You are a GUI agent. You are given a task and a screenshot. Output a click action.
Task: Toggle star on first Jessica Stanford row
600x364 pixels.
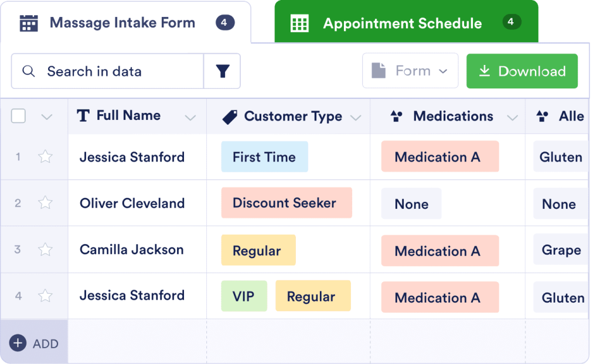tap(45, 157)
